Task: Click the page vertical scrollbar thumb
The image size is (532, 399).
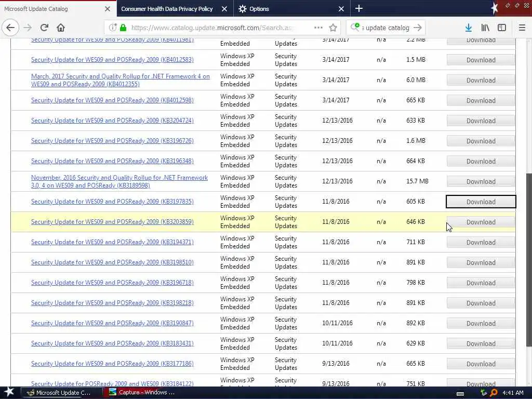Action: (528, 260)
